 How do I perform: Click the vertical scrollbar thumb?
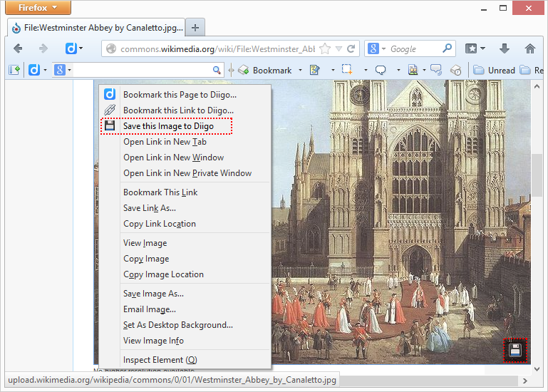pyautogui.click(x=537, y=175)
